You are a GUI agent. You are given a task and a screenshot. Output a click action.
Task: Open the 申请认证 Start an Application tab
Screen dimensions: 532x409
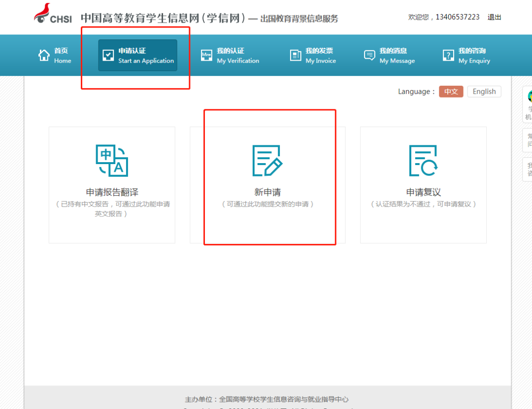click(138, 55)
